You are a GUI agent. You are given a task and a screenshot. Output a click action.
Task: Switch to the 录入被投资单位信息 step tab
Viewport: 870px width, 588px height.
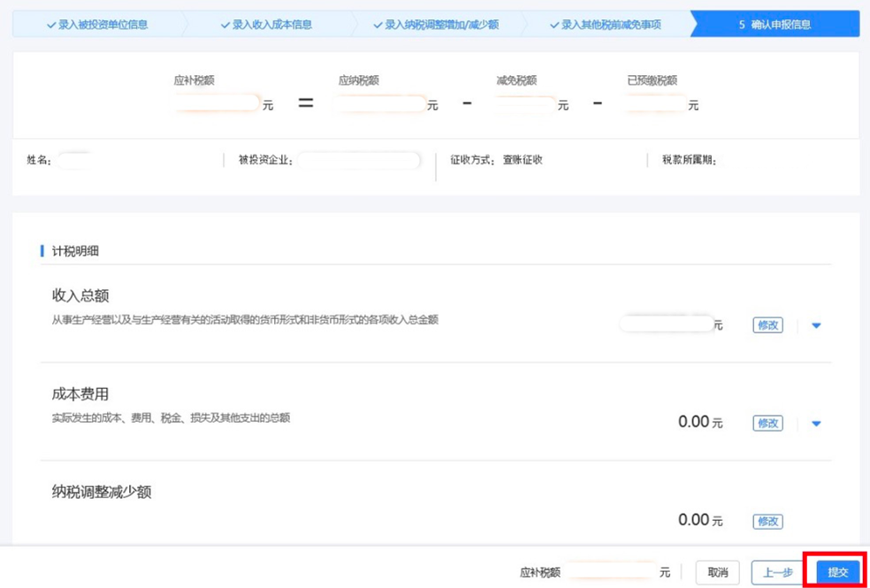click(100, 25)
